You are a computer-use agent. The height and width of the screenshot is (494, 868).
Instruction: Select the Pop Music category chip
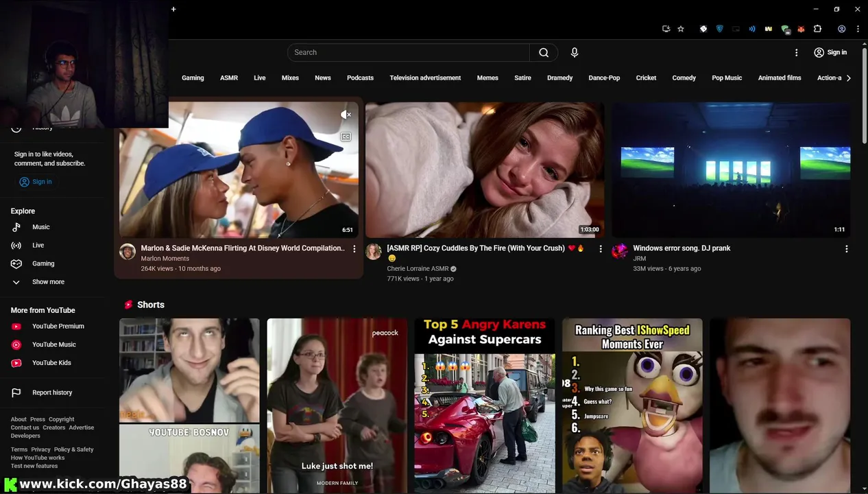click(x=727, y=78)
